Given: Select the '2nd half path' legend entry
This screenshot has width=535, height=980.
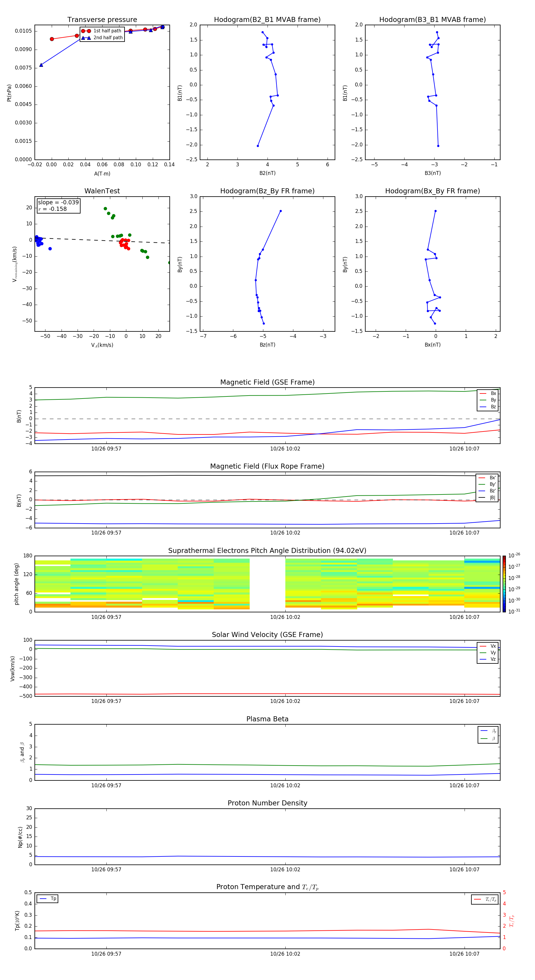Looking at the screenshot, I should (x=102, y=38).
